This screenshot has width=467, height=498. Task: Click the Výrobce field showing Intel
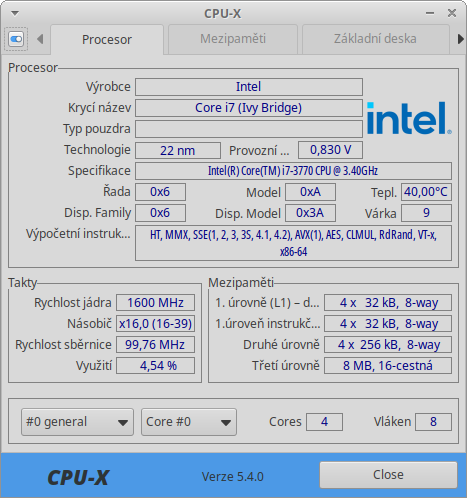pos(249,87)
